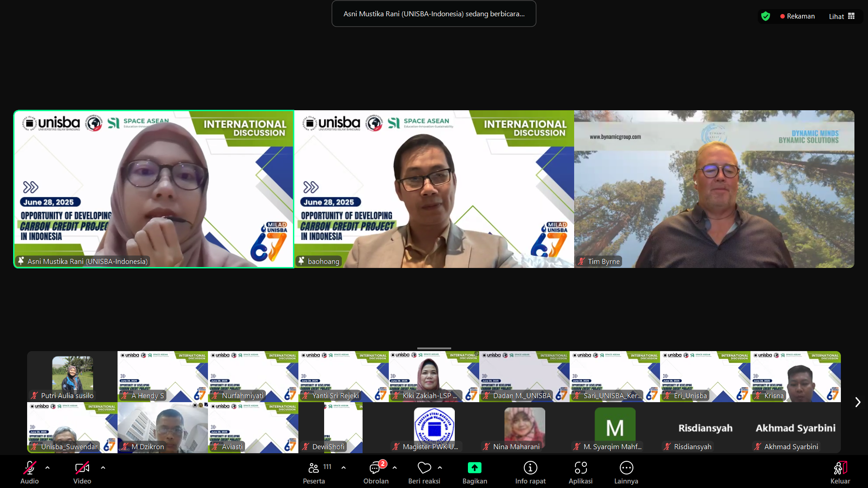Expand the Obrolan options arrow
The height and width of the screenshot is (488, 868).
click(x=395, y=468)
